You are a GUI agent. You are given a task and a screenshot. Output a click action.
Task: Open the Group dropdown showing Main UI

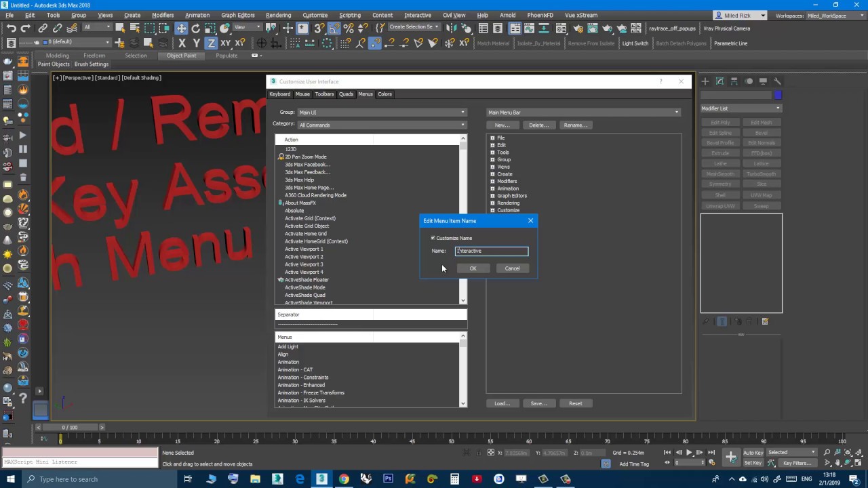(x=382, y=113)
